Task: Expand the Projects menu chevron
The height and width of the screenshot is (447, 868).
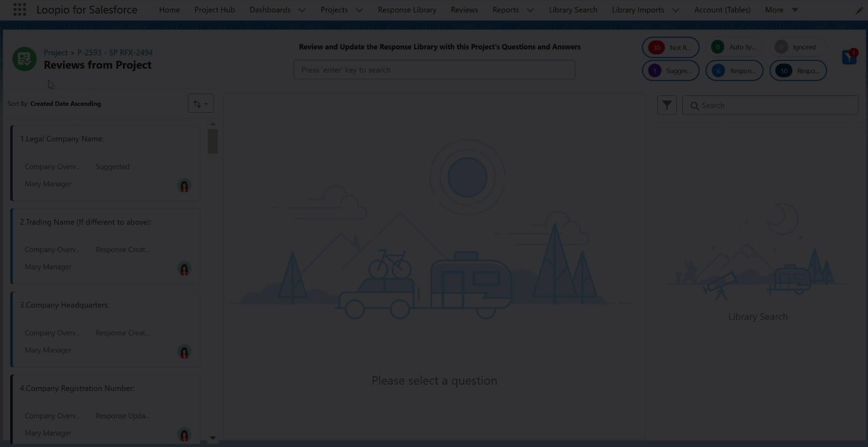Action: [359, 10]
